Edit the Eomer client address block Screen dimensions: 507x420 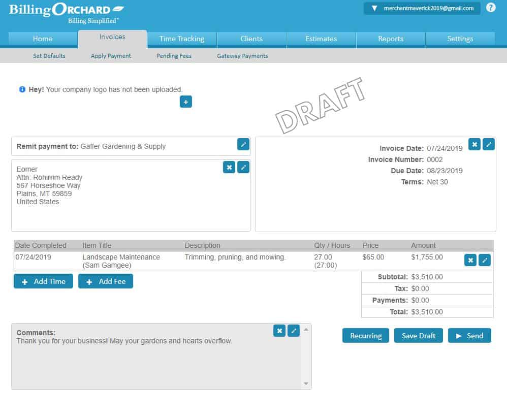coord(243,167)
